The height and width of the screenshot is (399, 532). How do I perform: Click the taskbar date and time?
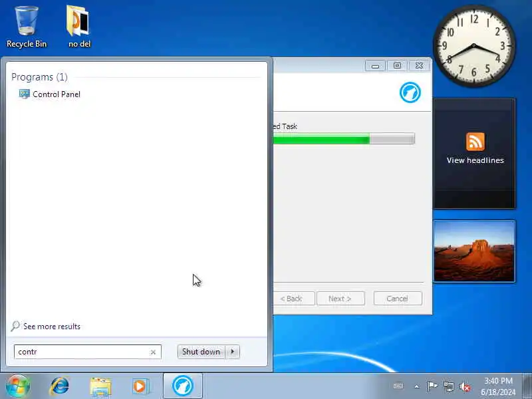click(x=498, y=386)
